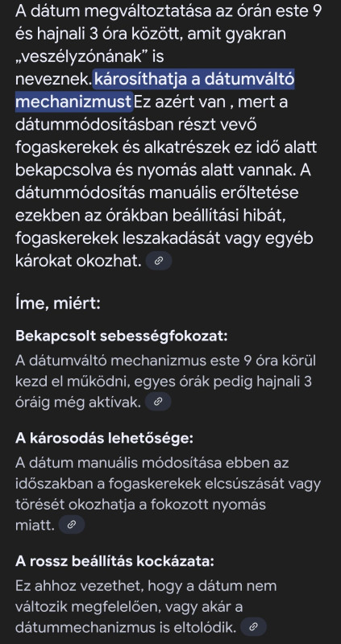Tap the line "dátummódosítás manuális erőltetése"

[x=156, y=193]
